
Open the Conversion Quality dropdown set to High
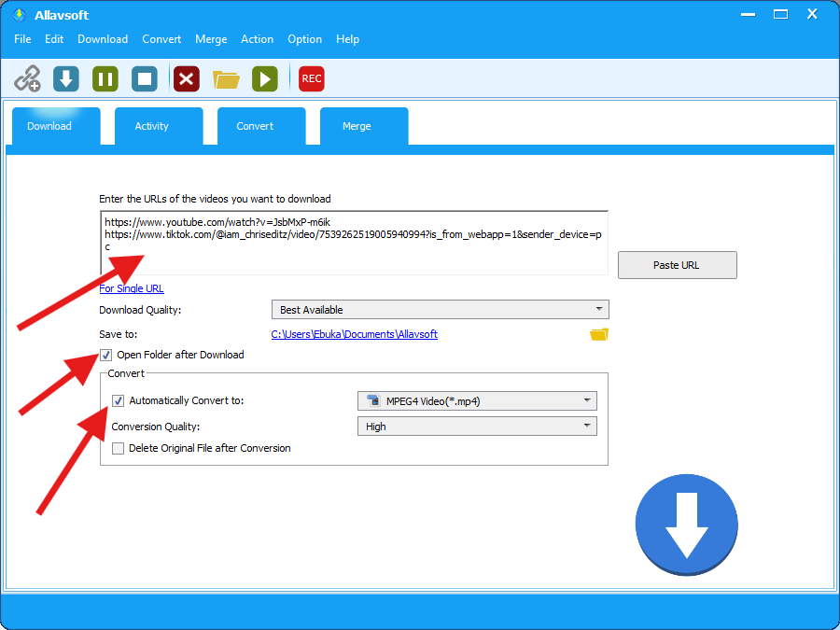click(477, 427)
